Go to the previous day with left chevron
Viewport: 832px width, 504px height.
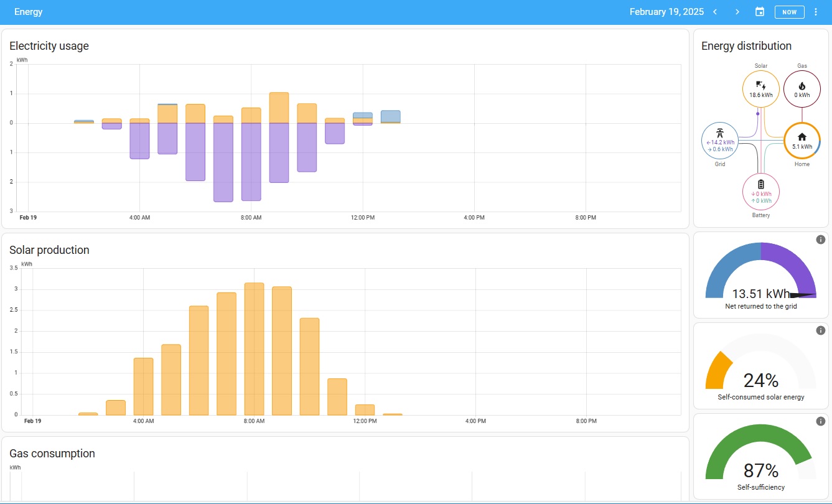tap(715, 12)
